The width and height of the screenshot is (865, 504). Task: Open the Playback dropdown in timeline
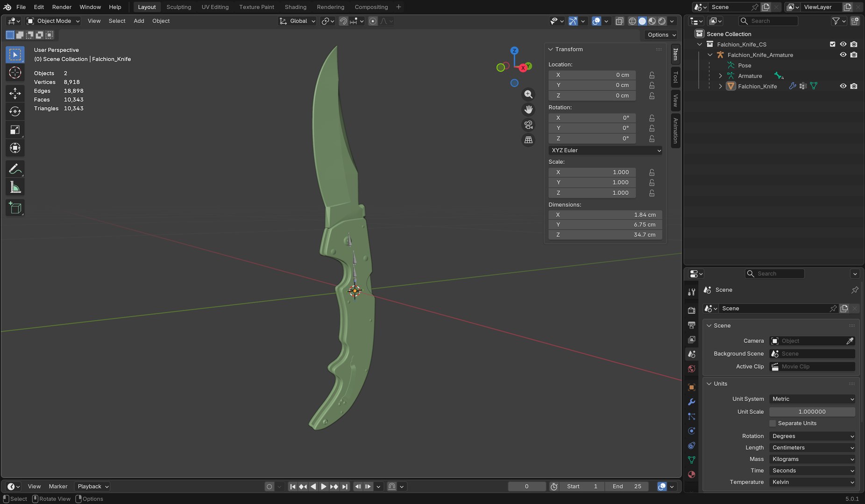coord(92,486)
